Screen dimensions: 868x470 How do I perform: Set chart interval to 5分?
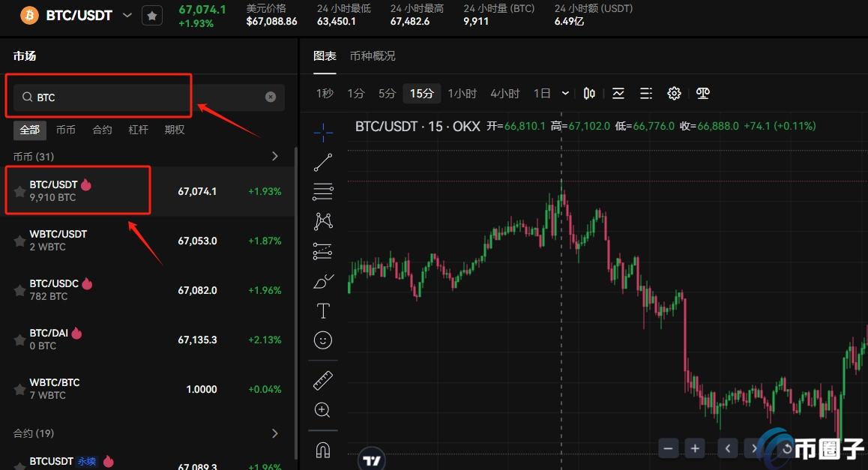coord(387,94)
